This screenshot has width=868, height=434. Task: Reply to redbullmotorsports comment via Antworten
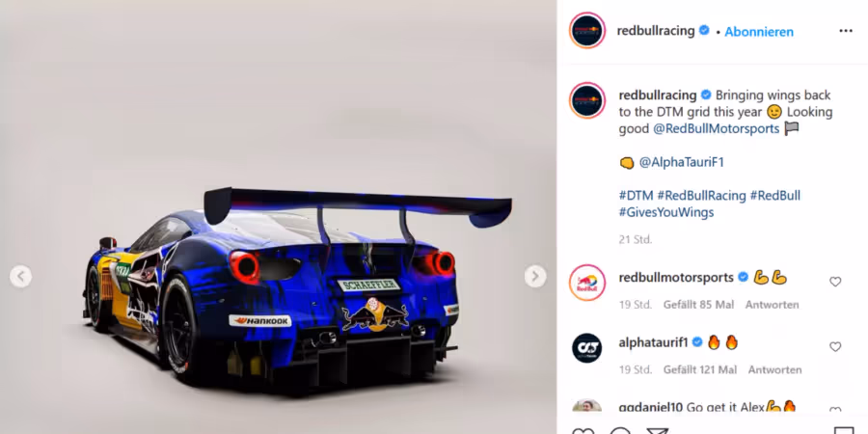772,305
